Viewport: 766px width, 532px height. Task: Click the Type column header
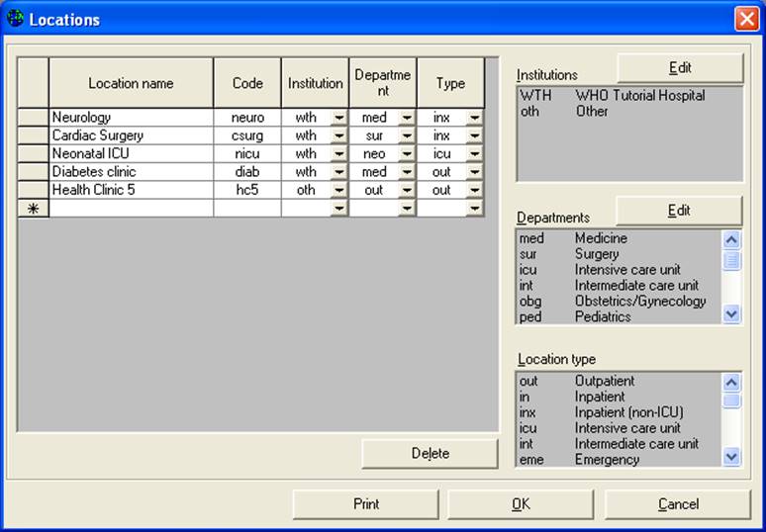point(451,83)
